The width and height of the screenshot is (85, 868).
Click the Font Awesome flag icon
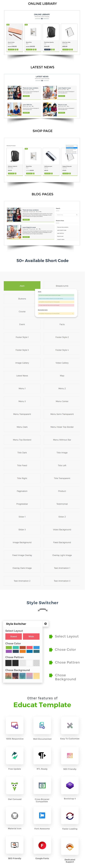(42, 815)
